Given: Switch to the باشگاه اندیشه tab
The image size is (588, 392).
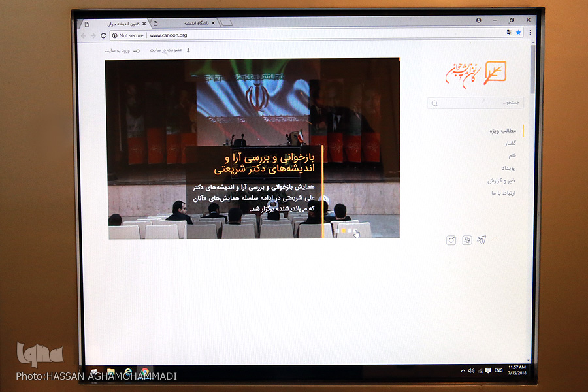Looking at the screenshot, I should click(x=186, y=24).
